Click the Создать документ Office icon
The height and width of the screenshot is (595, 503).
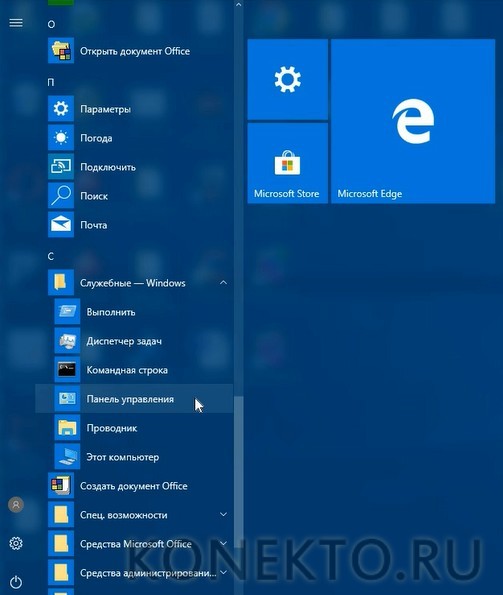click(61, 486)
